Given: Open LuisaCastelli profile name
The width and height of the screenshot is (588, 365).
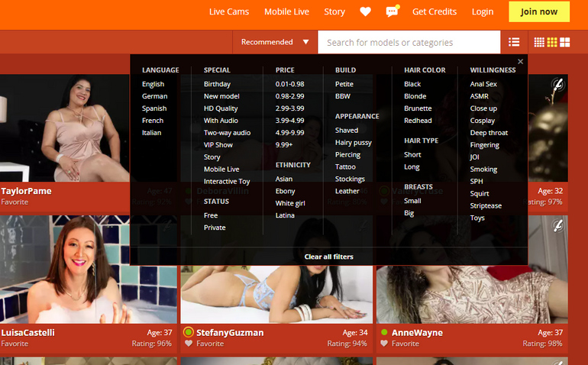Looking at the screenshot, I should click(x=27, y=333).
